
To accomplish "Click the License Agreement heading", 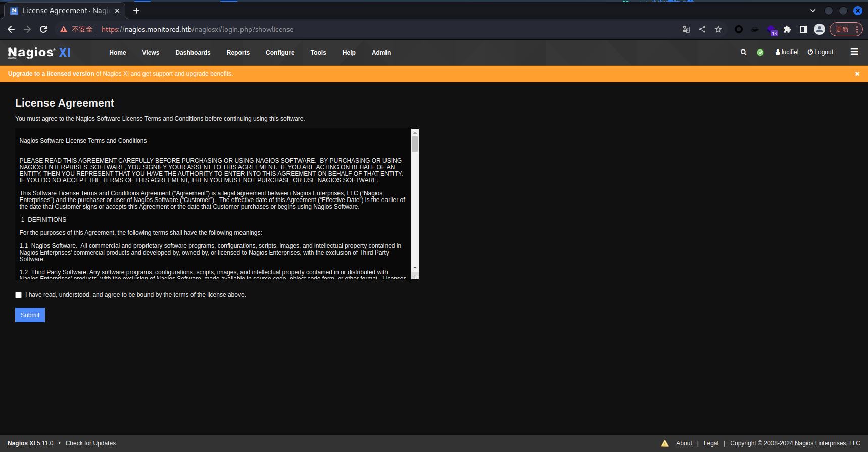I will tap(65, 103).
